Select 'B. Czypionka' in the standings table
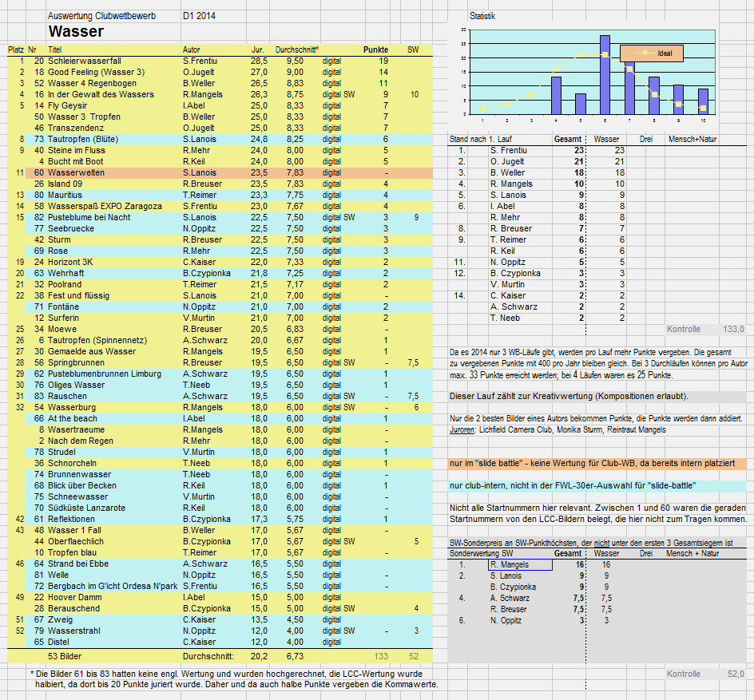This screenshot has width=754, height=700. [515, 273]
